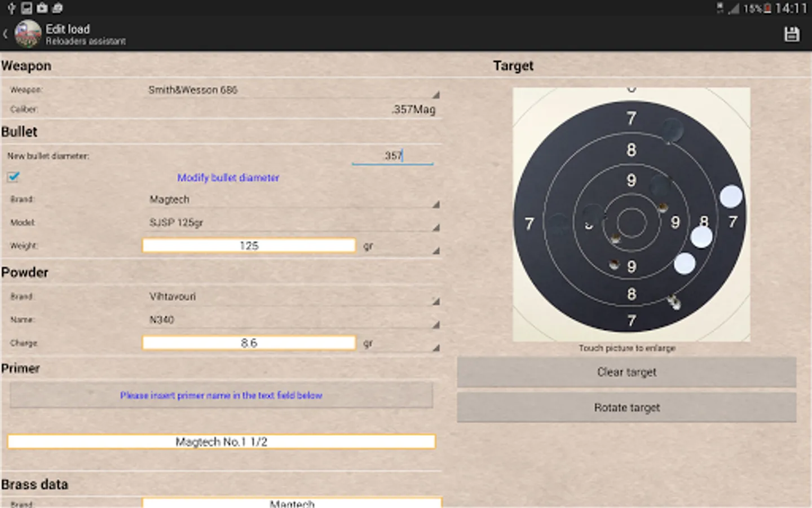Open the bullet Brand dropdown Magtech
Viewport: 812px width, 508px height.
point(292,199)
